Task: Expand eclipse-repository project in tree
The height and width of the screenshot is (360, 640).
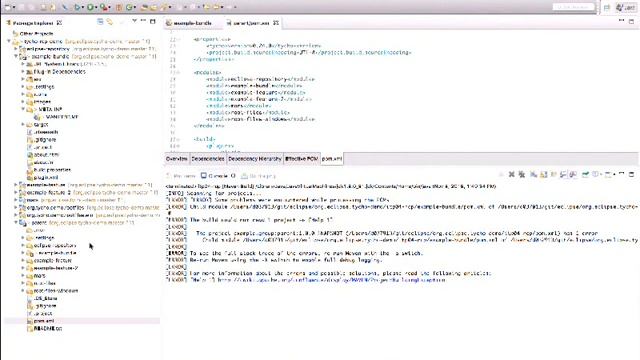Action: (x=16, y=49)
